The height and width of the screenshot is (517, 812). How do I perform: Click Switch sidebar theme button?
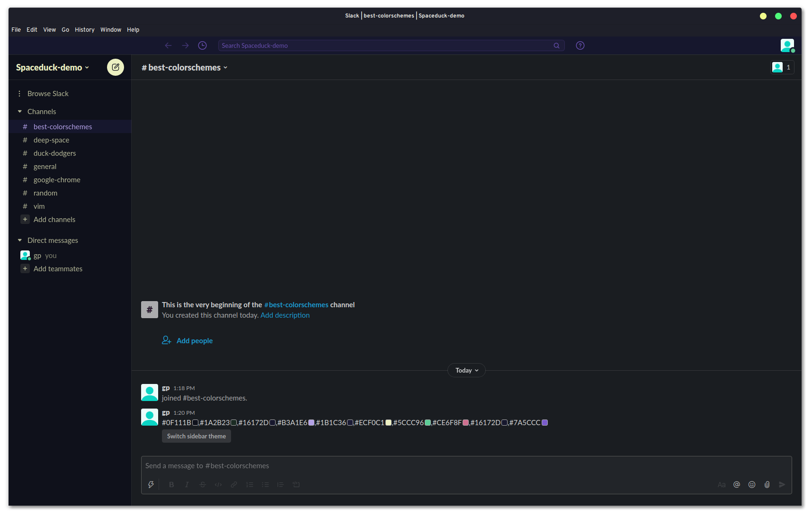click(196, 436)
